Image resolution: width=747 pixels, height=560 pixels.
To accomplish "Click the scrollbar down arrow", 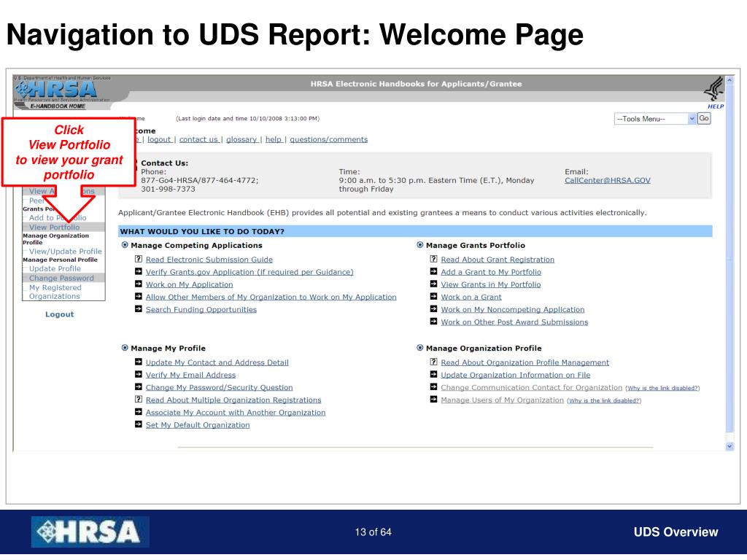I will [x=729, y=447].
